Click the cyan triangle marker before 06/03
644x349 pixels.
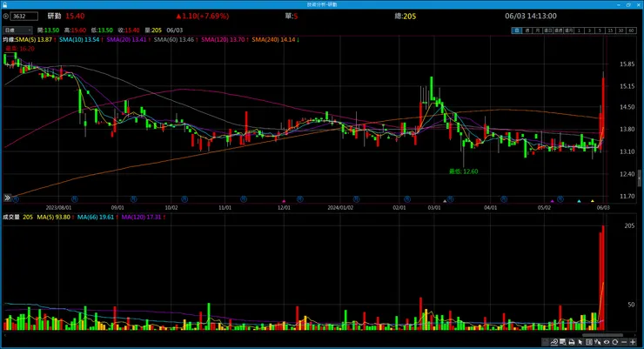[x=579, y=201]
